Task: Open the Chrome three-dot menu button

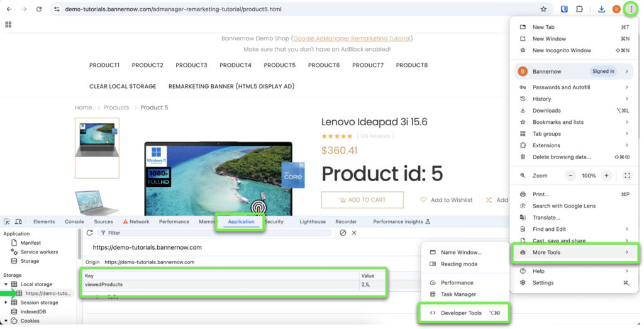Action: click(631, 9)
